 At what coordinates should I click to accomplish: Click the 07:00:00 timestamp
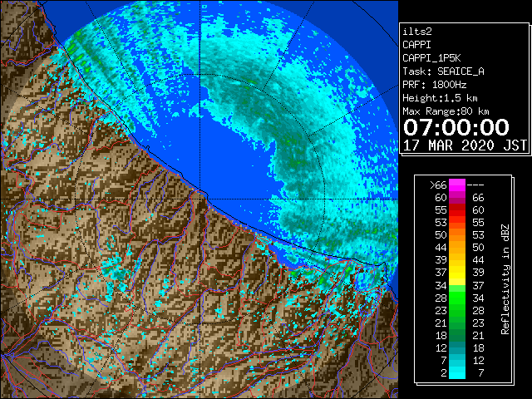tap(456, 127)
